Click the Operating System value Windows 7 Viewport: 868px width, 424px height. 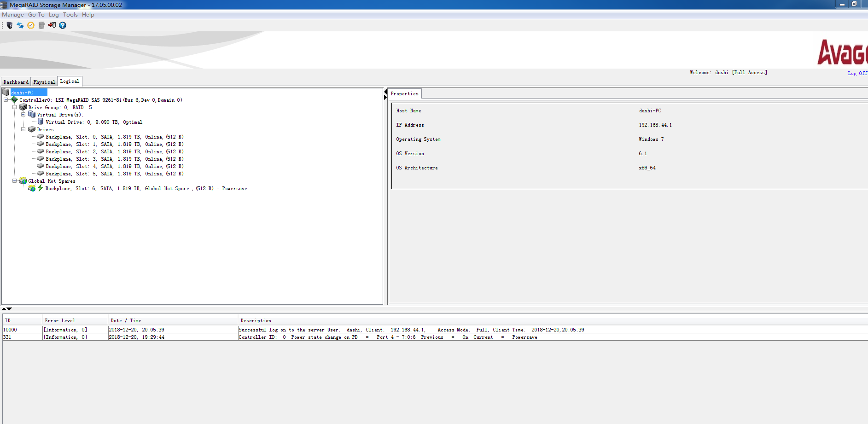[651, 139]
